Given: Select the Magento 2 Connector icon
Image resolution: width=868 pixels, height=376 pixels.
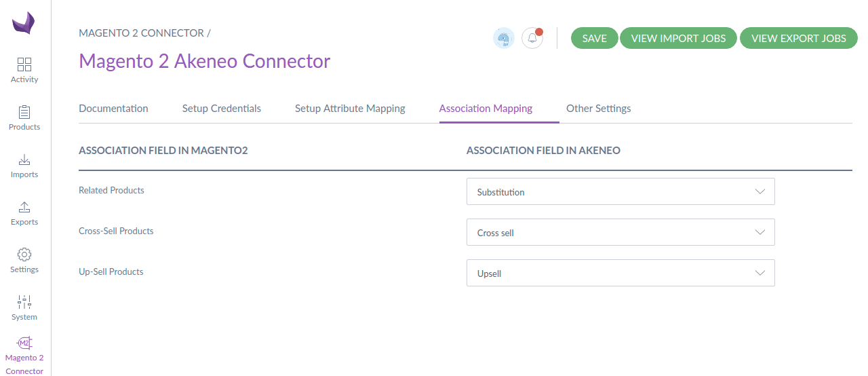Looking at the screenshot, I should [24, 343].
